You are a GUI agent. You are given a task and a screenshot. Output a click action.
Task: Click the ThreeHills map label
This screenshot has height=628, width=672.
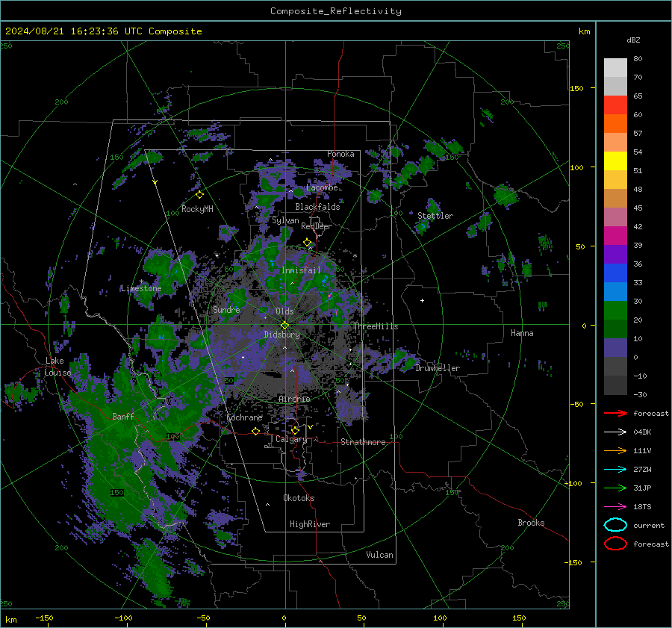click(376, 326)
